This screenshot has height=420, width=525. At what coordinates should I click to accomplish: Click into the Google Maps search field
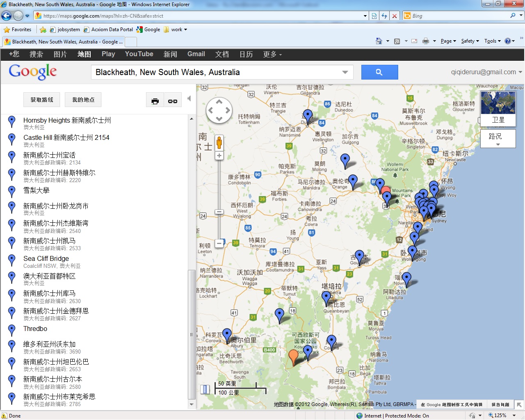217,72
